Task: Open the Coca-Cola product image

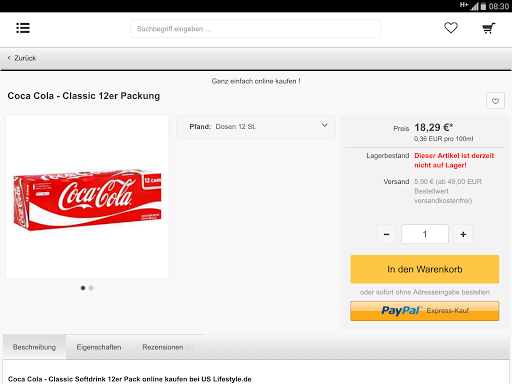Action: [87, 197]
